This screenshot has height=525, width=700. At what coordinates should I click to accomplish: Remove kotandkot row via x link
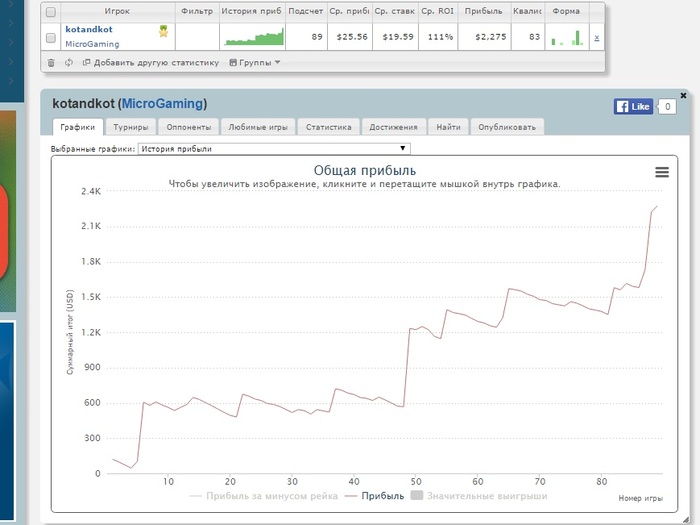(x=596, y=38)
